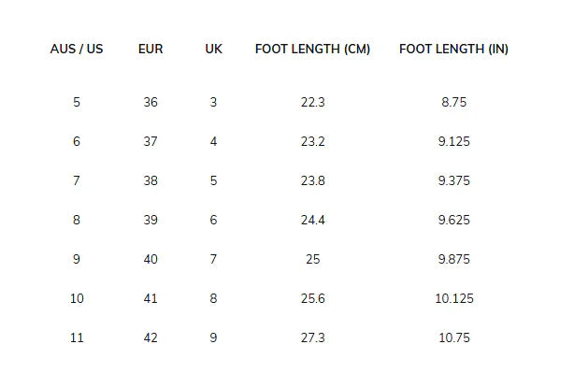Image resolution: width=588 pixels, height=373 pixels.
Task: Click the 24.4 cm foot length value
Action: point(313,220)
